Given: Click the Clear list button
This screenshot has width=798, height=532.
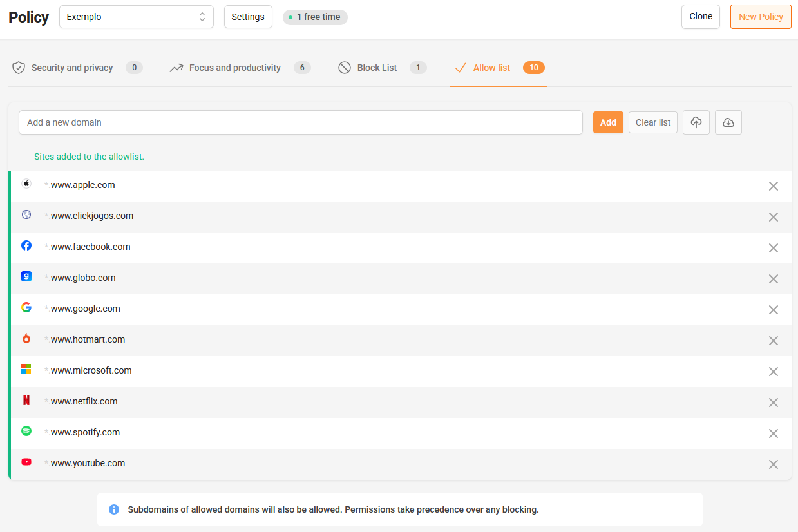Looking at the screenshot, I should tap(652, 122).
